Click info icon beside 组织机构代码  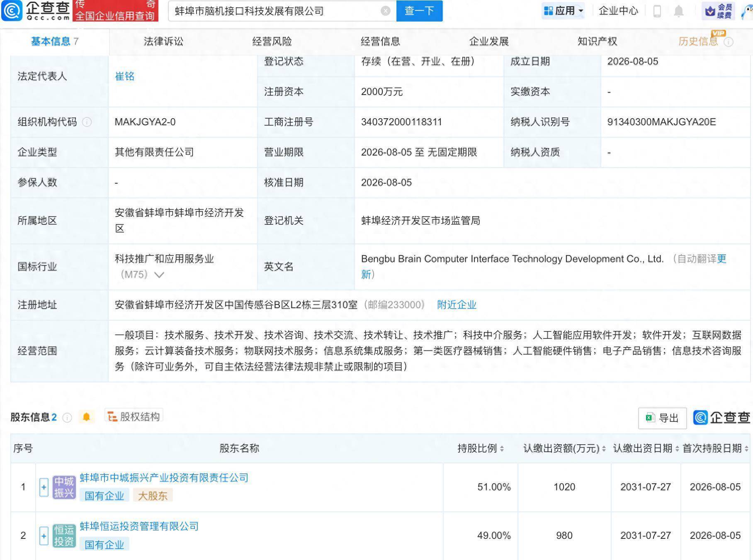coord(87,122)
